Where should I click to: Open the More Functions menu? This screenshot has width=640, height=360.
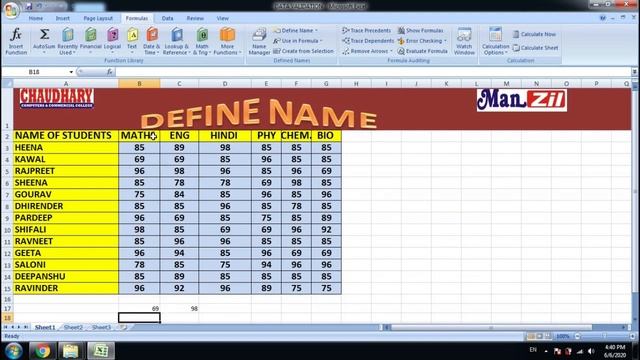click(x=227, y=41)
